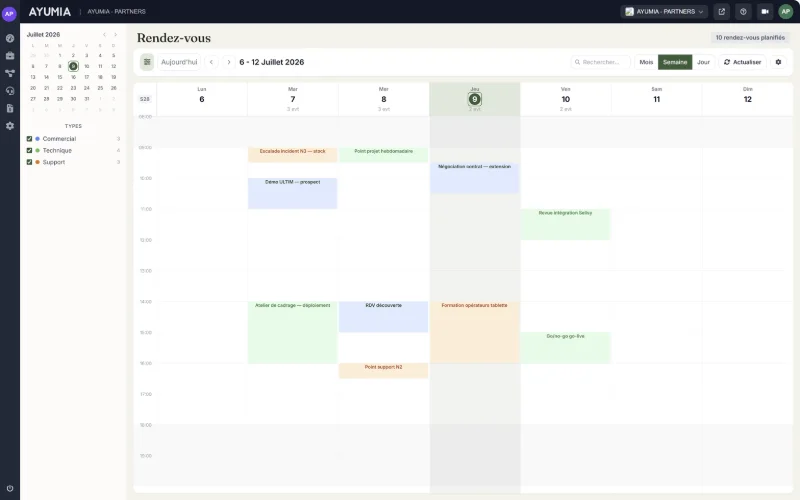Click the Actualiser refresh button
Screen dimensions: 800x500
[742, 62]
